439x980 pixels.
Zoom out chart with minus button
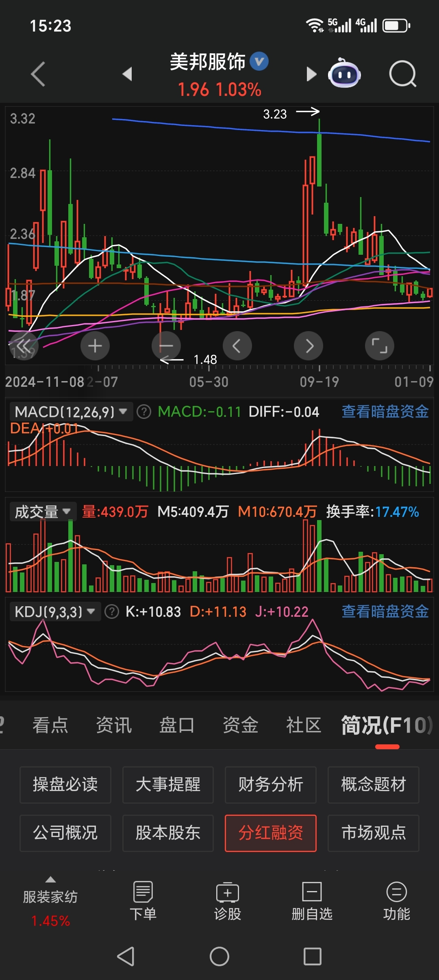tap(166, 346)
